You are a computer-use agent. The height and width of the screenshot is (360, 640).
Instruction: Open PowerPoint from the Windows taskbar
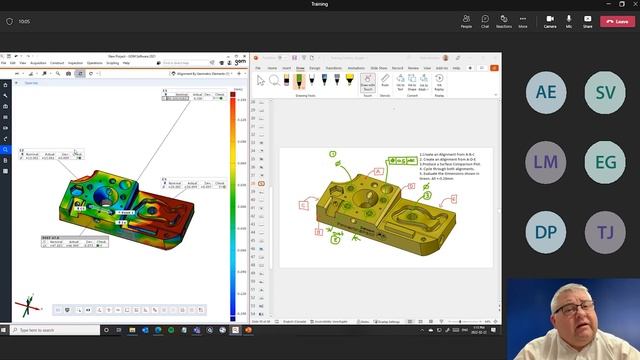pos(248,330)
